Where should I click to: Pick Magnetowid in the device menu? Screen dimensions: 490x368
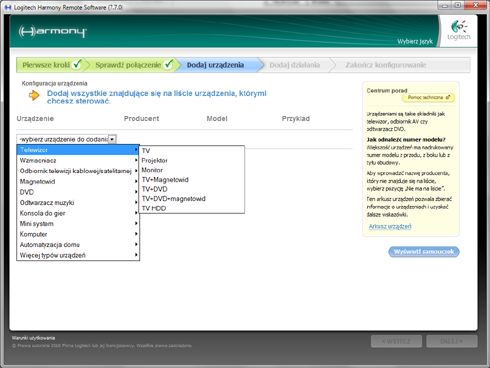click(78, 182)
